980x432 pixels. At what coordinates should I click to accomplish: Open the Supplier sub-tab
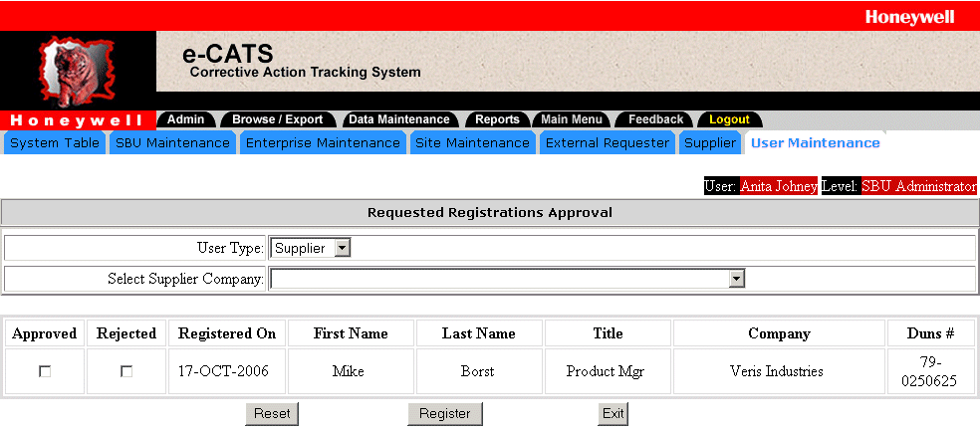tap(710, 143)
